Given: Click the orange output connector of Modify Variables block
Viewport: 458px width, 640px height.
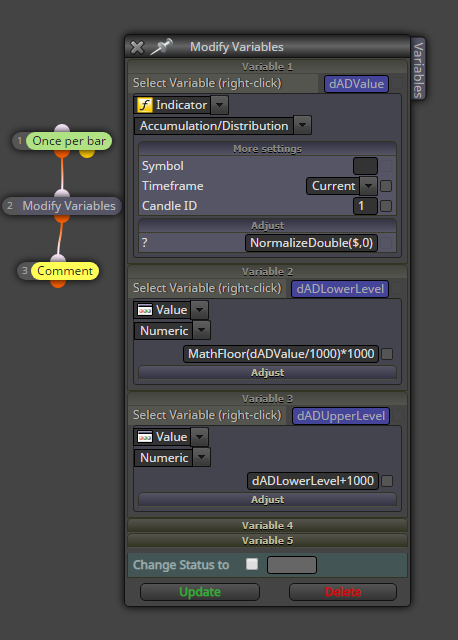Looking at the screenshot, I should click(62, 218).
